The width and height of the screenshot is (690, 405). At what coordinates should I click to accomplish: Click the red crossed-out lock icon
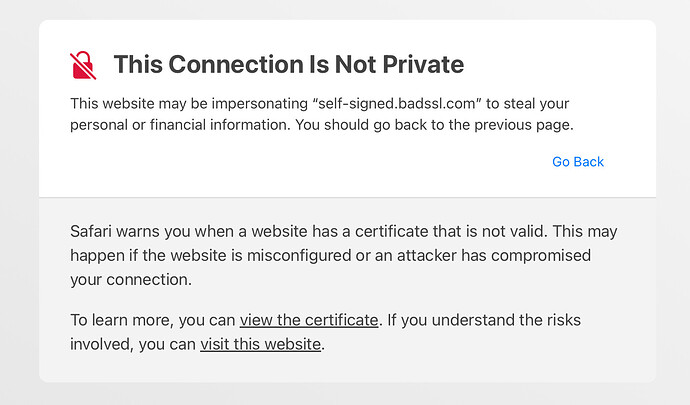click(84, 65)
